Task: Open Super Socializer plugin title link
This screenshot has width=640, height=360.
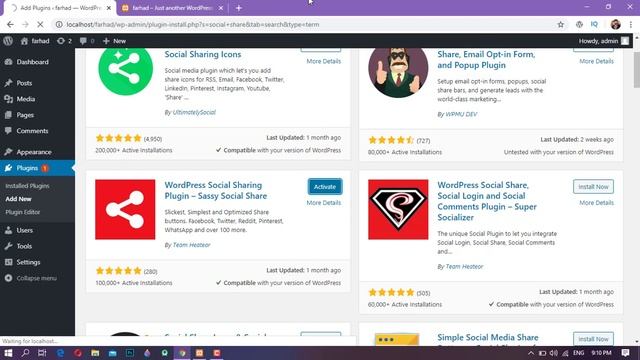Action: pos(487,201)
